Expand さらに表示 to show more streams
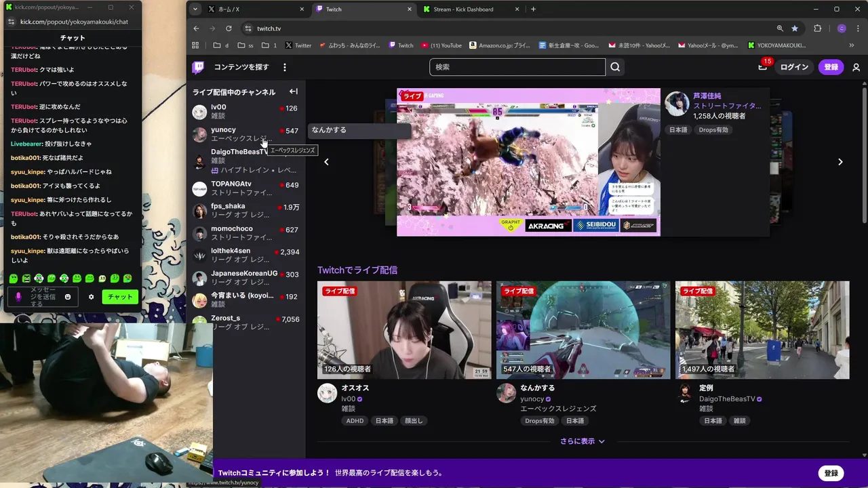The height and width of the screenshot is (488, 868). point(582,441)
